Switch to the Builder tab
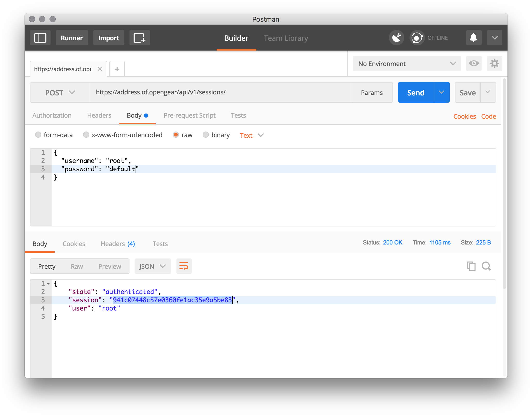This screenshot has height=416, width=532. (x=236, y=38)
